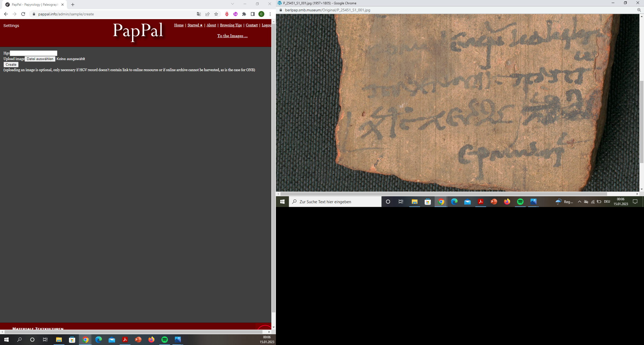Expand hidden system tray icons chevron
This screenshot has height=345, width=644.
point(579,202)
